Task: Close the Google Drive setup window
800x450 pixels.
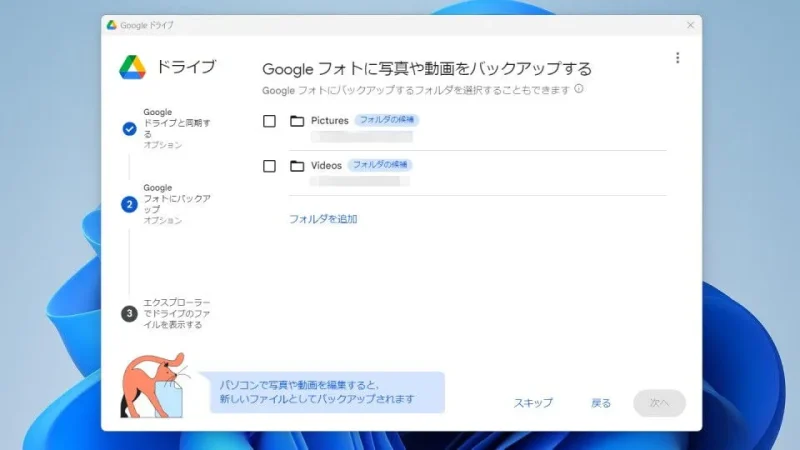Action: click(690, 25)
